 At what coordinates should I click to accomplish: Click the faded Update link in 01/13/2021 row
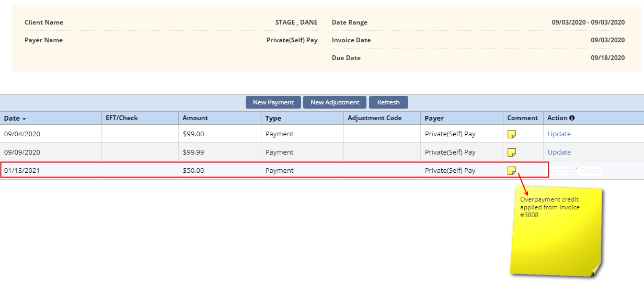pos(560,171)
